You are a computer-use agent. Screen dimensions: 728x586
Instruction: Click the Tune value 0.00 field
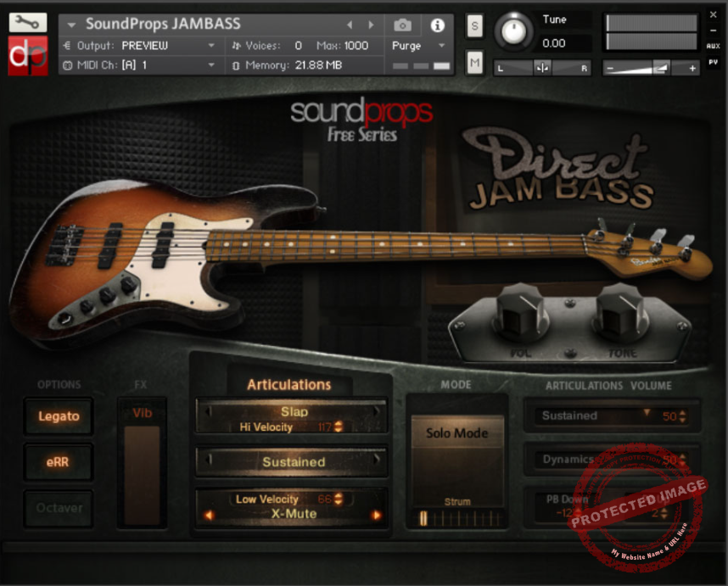(554, 43)
